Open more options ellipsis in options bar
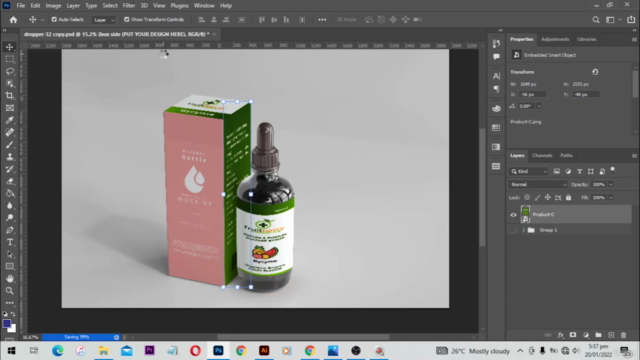This screenshot has width=640, height=360. pyautogui.click(x=322, y=20)
